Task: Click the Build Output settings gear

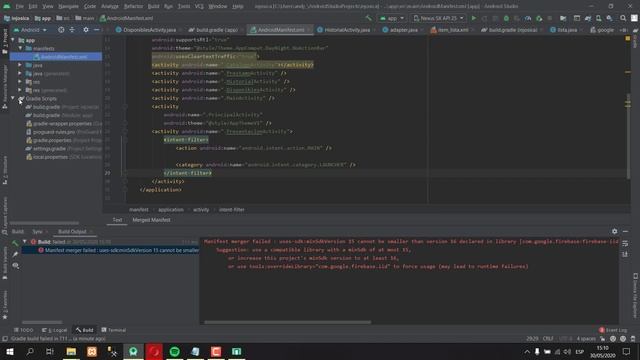Action: click(614, 231)
